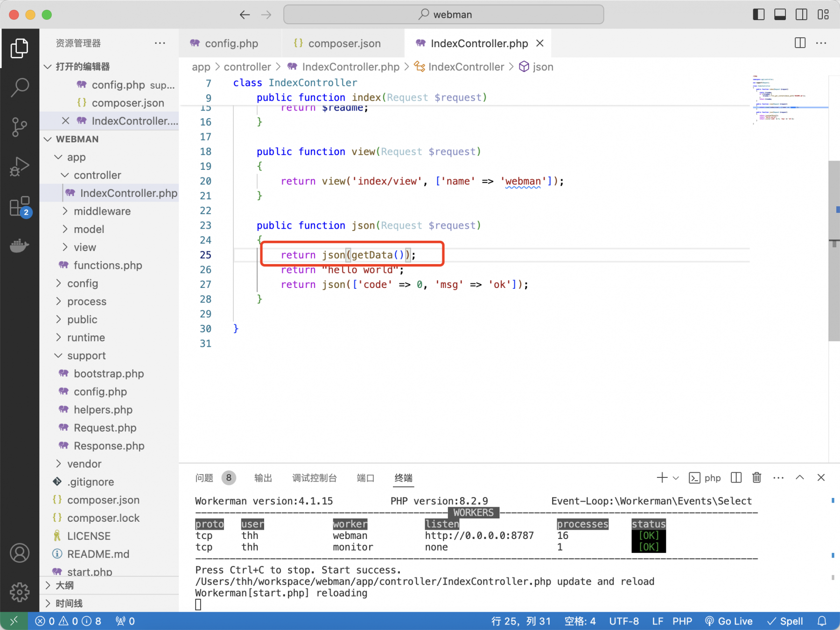Click Go Live in status bar

[x=728, y=621]
